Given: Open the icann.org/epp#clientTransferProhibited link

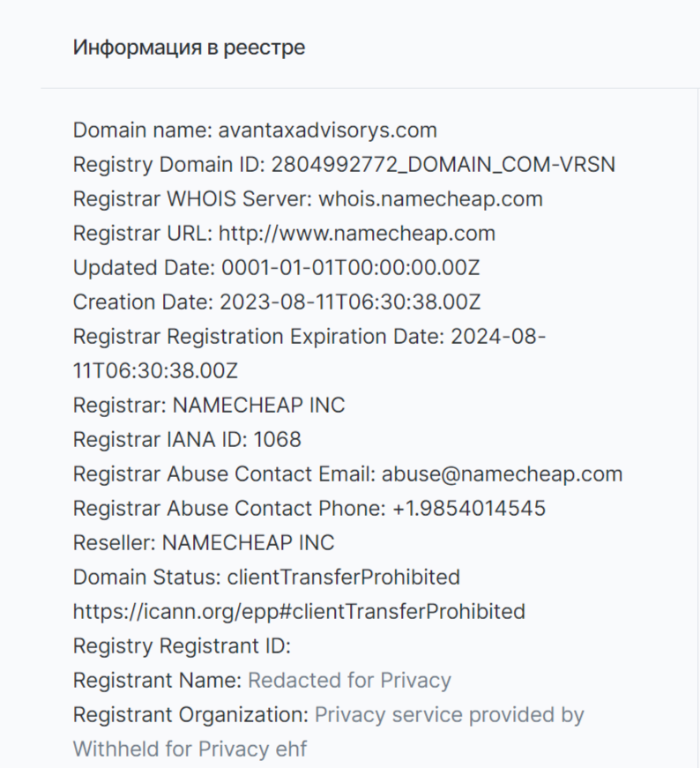Looking at the screenshot, I should (x=299, y=612).
